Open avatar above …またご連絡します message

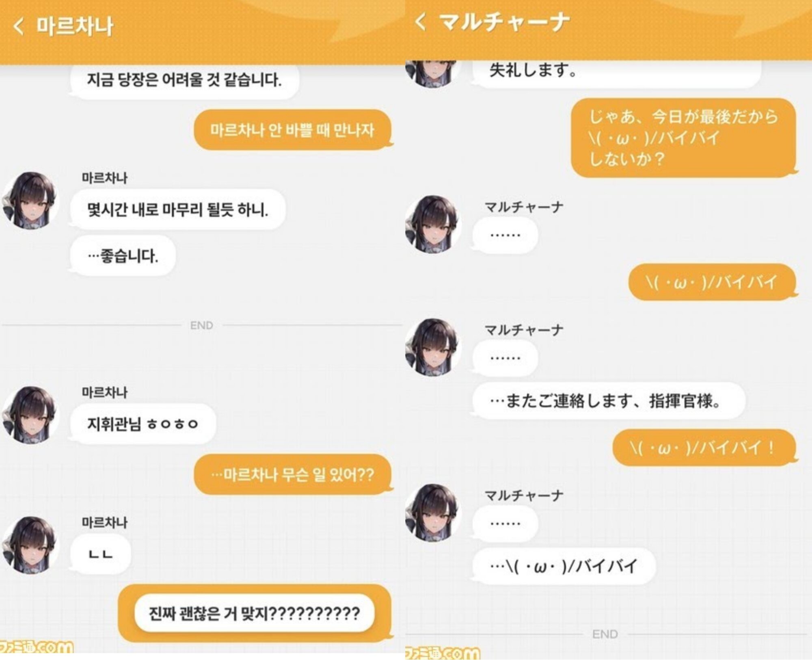433,346
